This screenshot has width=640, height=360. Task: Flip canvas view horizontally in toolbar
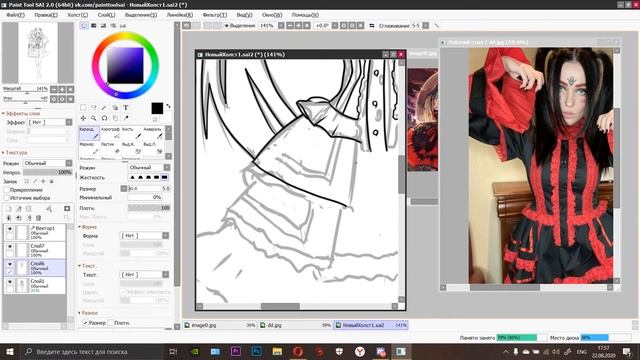pyautogui.click(x=371, y=25)
